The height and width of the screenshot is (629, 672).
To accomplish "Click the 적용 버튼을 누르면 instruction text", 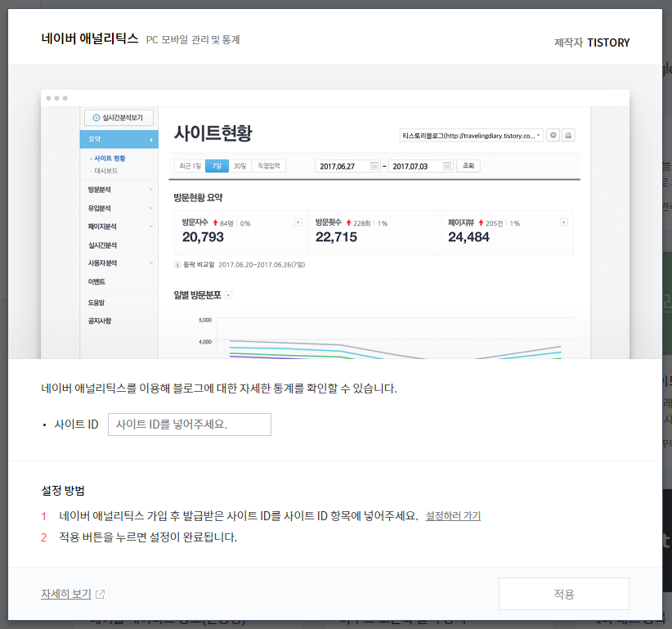I will pos(148,537).
